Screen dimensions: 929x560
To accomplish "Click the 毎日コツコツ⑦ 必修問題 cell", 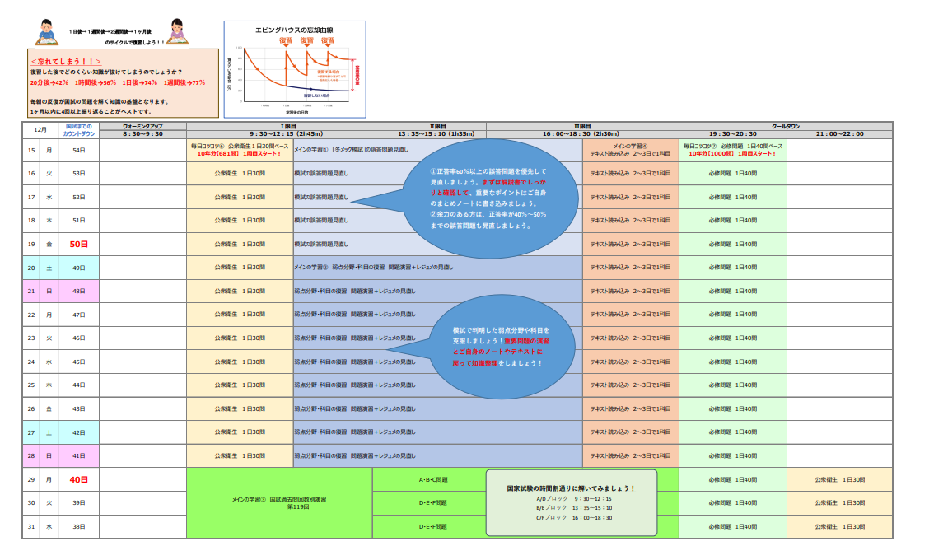I will click(x=732, y=151).
